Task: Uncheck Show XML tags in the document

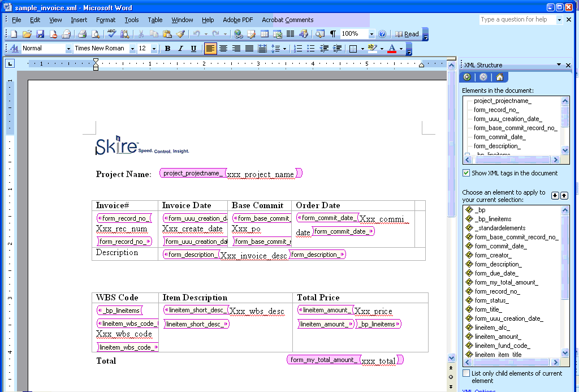Action: pos(465,173)
